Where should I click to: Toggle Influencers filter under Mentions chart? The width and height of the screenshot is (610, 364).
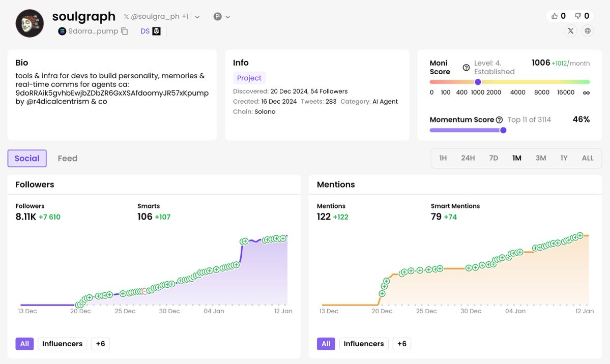pos(363,344)
